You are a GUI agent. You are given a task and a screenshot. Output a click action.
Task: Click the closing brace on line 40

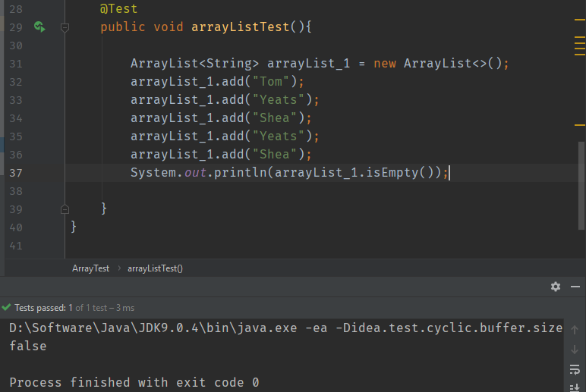click(73, 227)
